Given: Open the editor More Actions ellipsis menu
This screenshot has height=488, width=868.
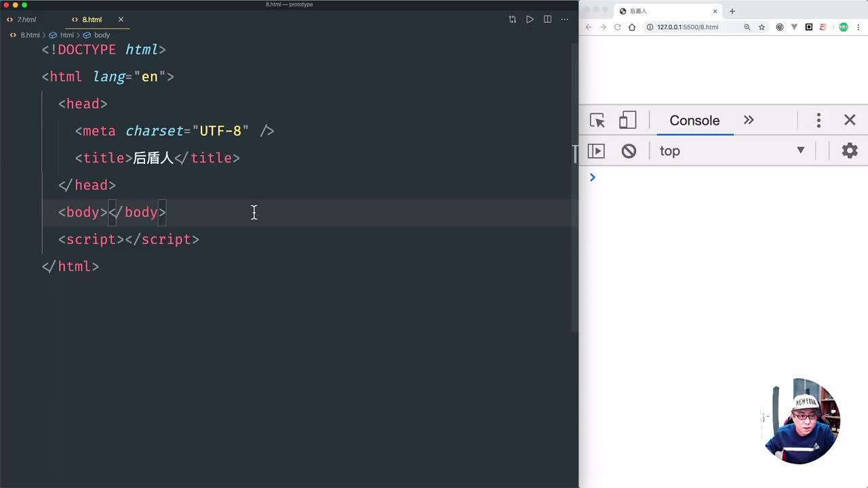Looking at the screenshot, I should (564, 20).
